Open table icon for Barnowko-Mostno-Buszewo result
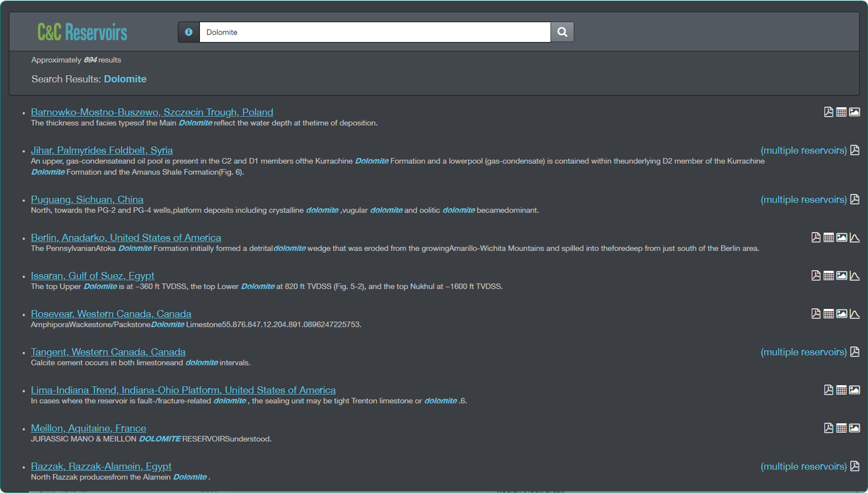 (x=841, y=112)
